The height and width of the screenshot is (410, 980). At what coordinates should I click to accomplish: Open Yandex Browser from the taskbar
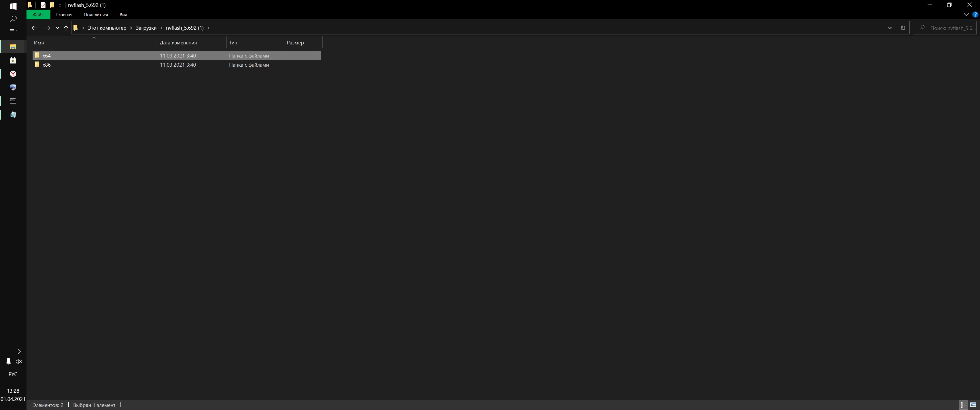pyautogui.click(x=13, y=74)
